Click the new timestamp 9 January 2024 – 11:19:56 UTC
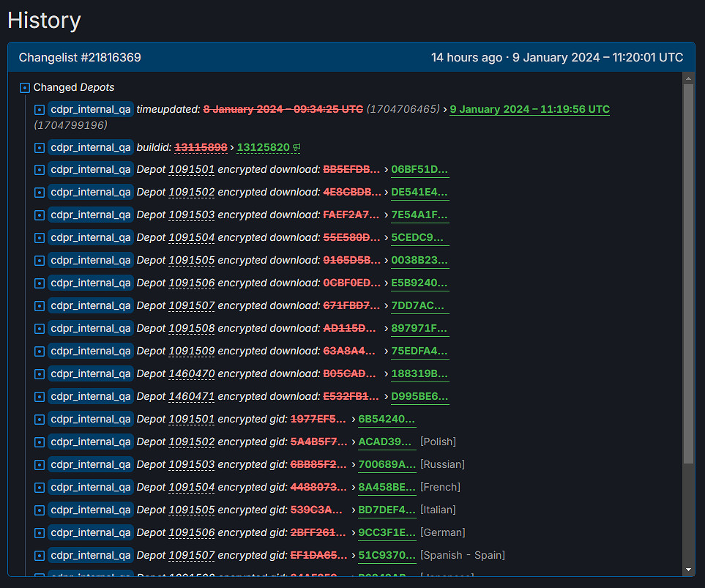Viewport: 705px width, 588px height. [x=529, y=109]
